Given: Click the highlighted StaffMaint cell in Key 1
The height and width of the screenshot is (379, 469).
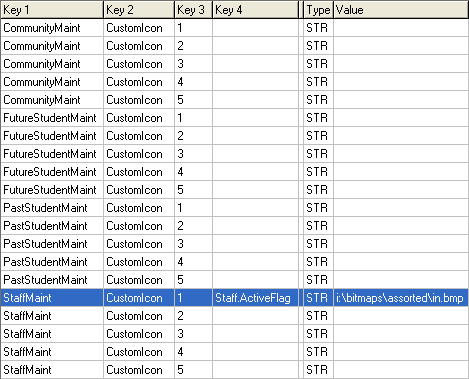Looking at the screenshot, I should (x=52, y=298).
